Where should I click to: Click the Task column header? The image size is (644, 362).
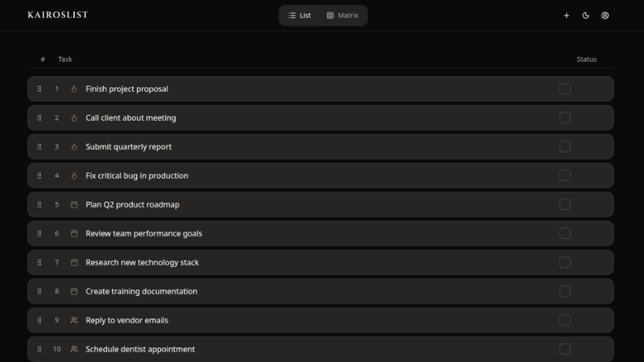(x=65, y=60)
